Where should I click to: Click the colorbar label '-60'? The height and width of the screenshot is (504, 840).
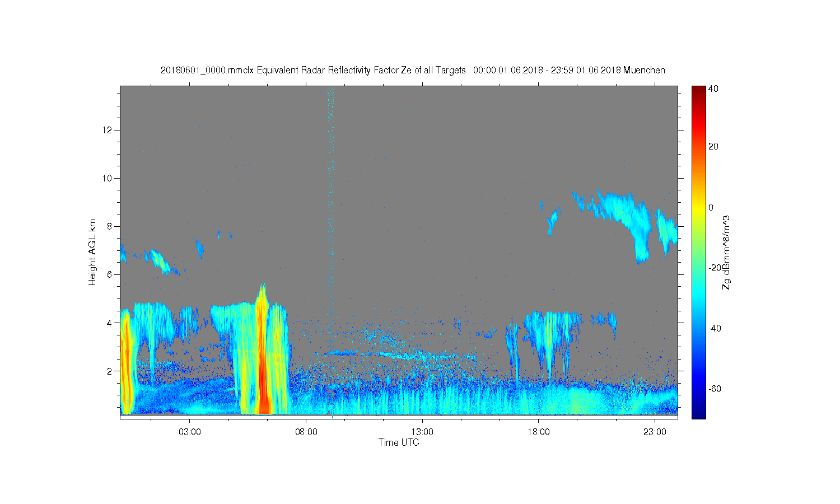pos(715,389)
